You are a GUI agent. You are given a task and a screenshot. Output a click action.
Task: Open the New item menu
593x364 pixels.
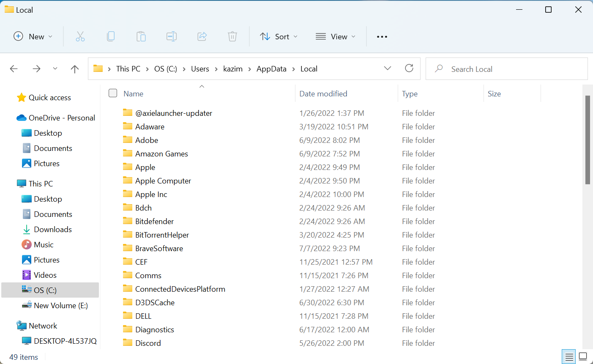tap(33, 37)
